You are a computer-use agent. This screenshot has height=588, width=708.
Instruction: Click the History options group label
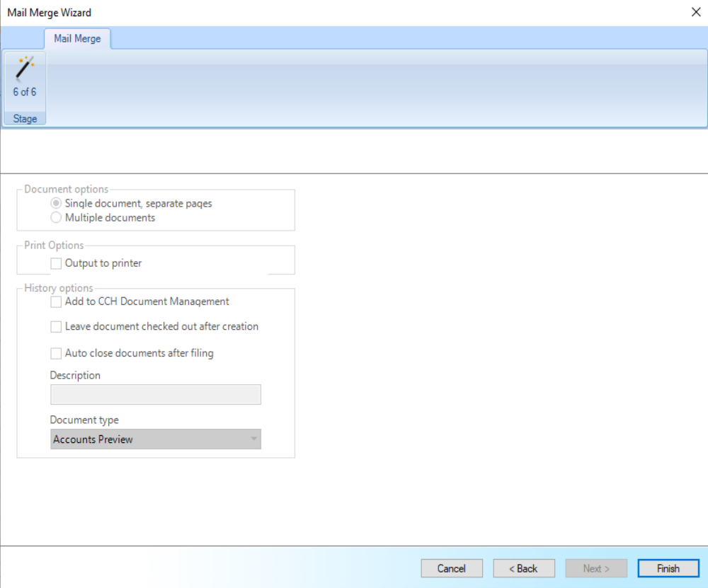point(59,288)
